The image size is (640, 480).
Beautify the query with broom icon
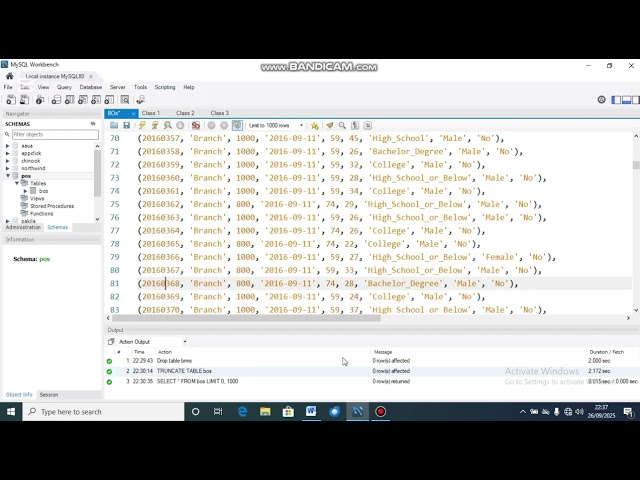point(330,125)
